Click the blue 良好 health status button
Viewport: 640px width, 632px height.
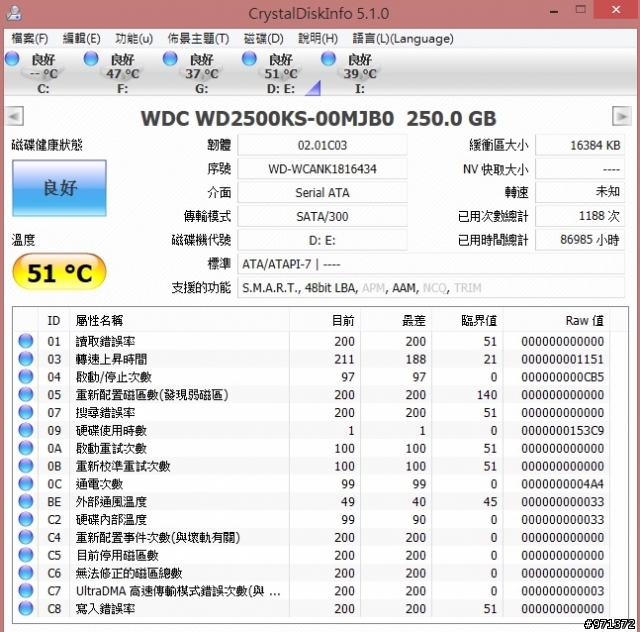[x=60, y=188]
